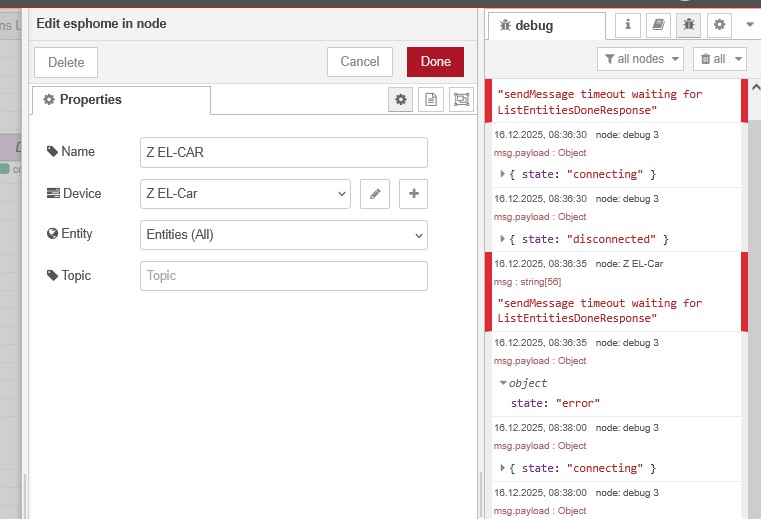Open node appearance icon
Image resolution: width=761 pixels, height=519 pixels.
pos(460,99)
